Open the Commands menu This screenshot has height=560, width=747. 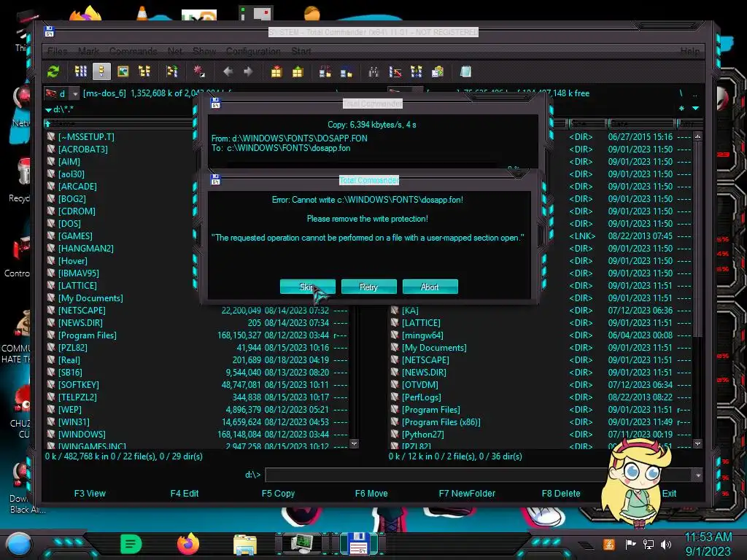[x=133, y=51]
